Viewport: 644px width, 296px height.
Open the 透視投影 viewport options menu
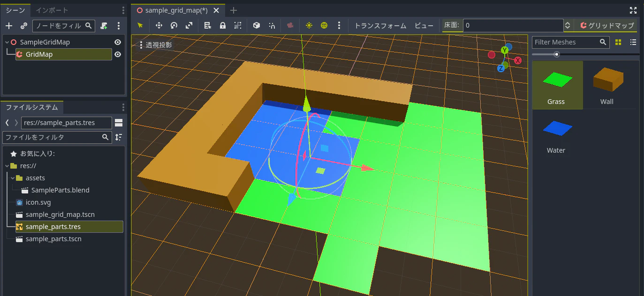pos(156,45)
